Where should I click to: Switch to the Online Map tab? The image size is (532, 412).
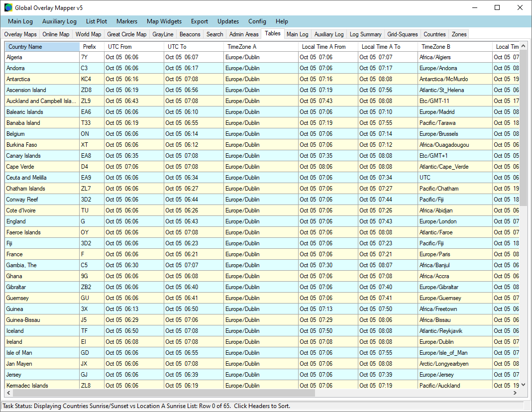pyautogui.click(x=56, y=34)
